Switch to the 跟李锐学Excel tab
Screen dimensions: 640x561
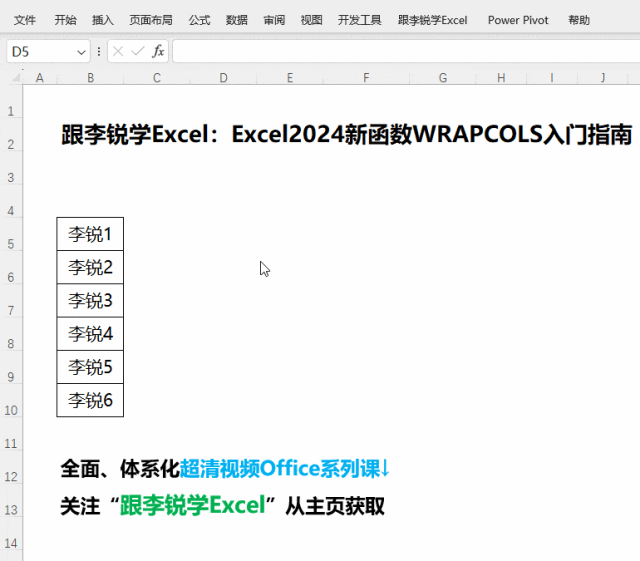coord(432,20)
